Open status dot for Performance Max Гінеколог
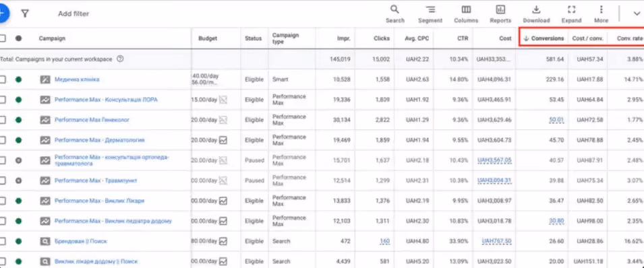This screenshot has height=268, width=644. click(18, 120)
